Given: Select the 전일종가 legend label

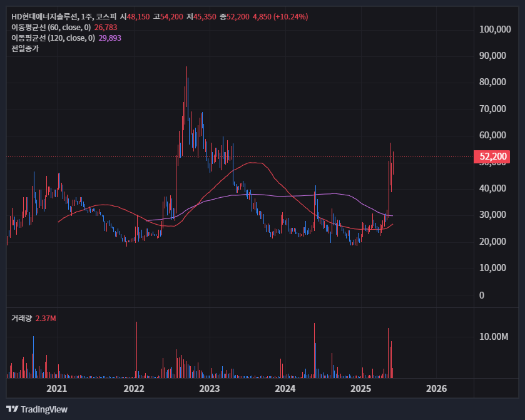Looking at the screenshot, I should coord(25,49).
